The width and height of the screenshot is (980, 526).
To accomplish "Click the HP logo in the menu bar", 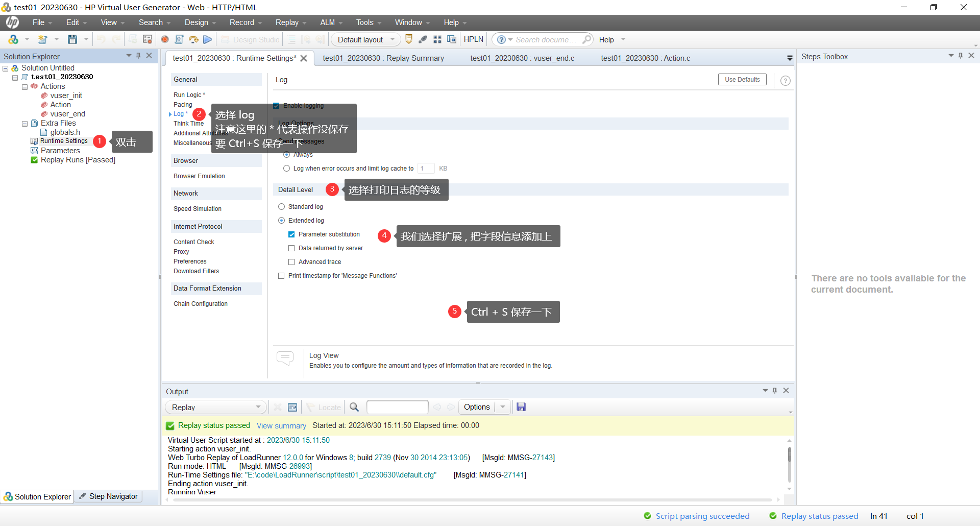I will pos(12,22).
